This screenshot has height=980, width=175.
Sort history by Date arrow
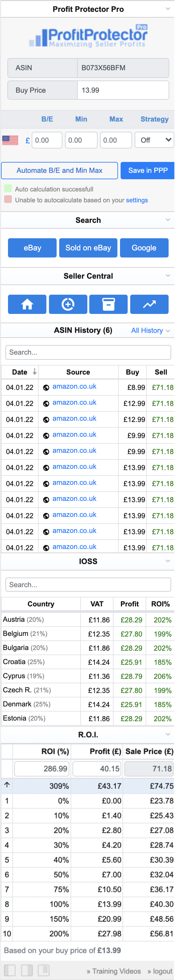[x=35, y=372]
